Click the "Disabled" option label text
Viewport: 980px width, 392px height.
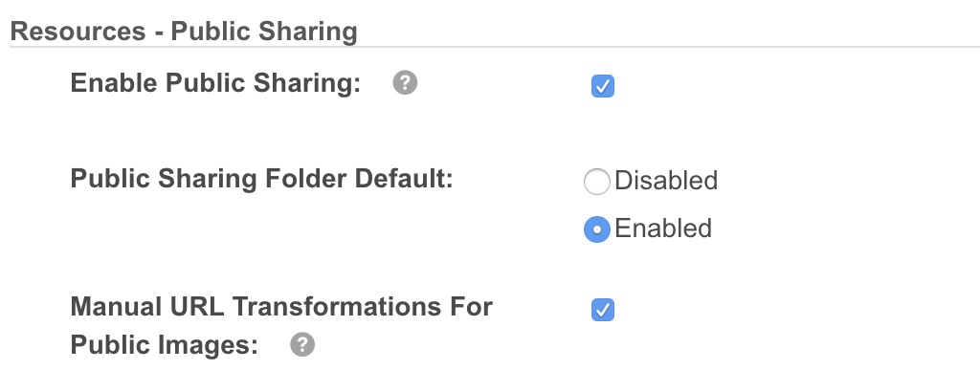coord(666,180)
